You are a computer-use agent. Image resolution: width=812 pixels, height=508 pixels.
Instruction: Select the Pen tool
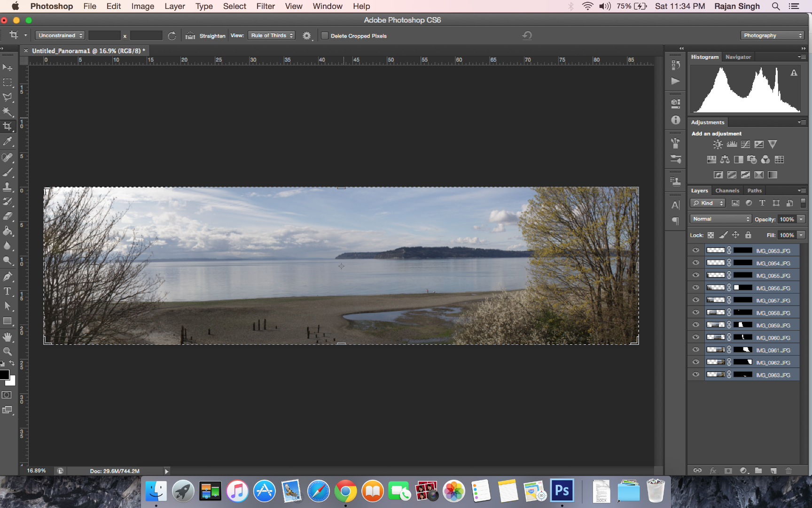tap(8, 277)
